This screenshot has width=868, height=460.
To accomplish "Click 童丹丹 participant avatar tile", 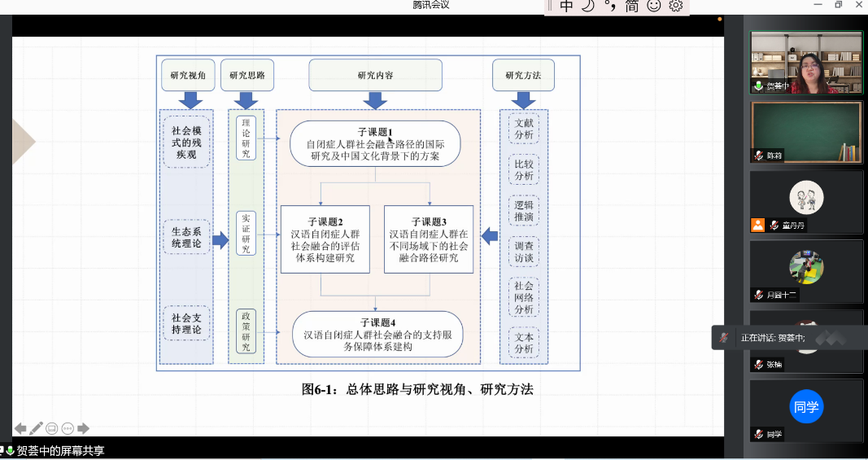I will pos(805,198).
